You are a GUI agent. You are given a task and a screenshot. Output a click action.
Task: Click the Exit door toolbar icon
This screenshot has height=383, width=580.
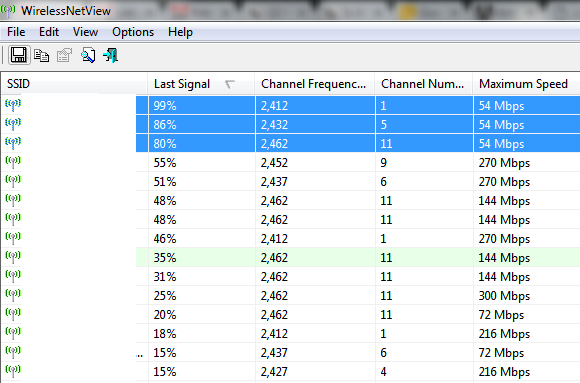click(x=111, y=56)
